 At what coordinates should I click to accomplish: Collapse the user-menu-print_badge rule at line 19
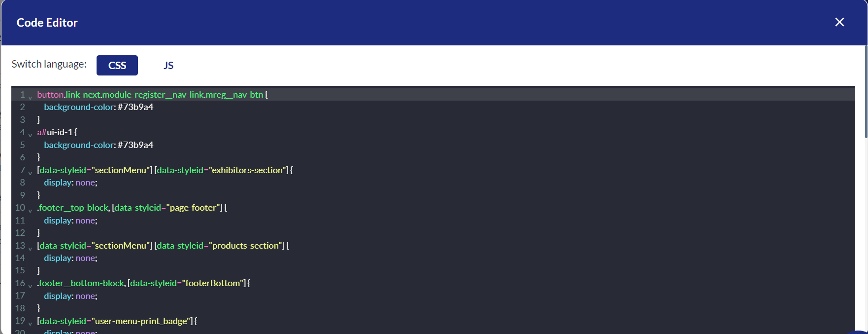31,323
